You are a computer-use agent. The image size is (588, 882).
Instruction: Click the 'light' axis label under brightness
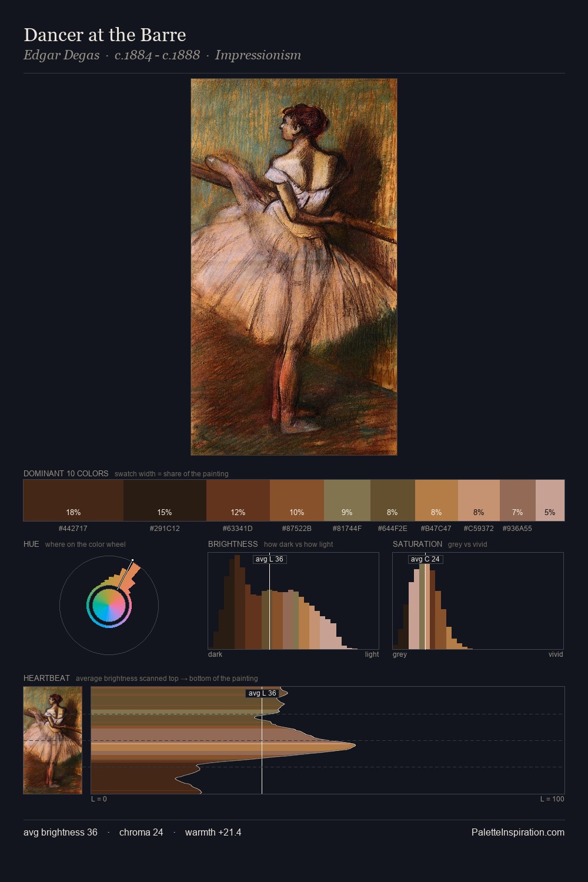372,654
